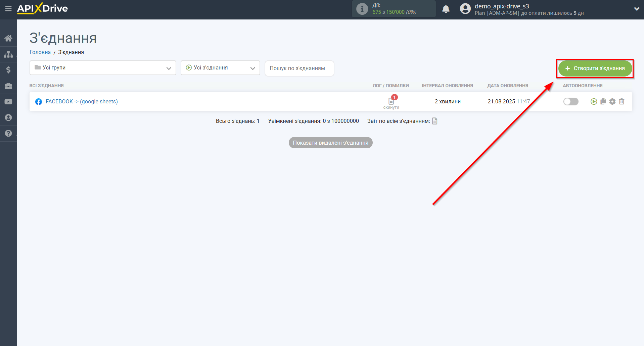Copy the FACEBOOK connection
The width and height of the screenshot is (644, 346).
(603, 101)
